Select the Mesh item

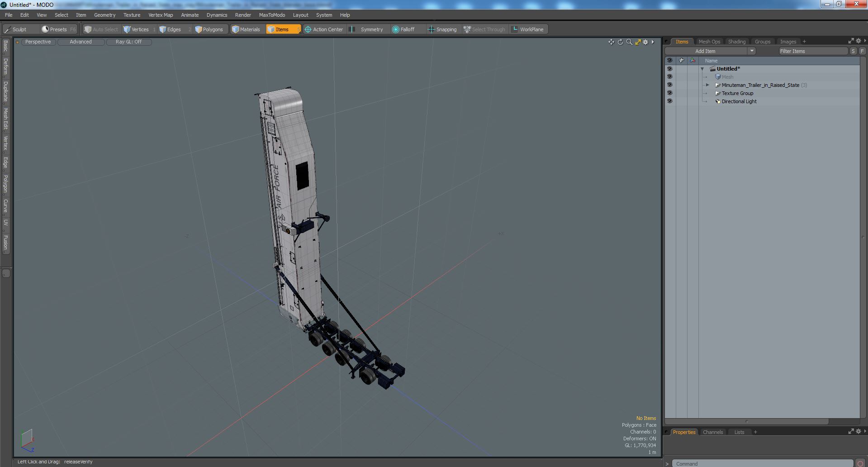727,77
